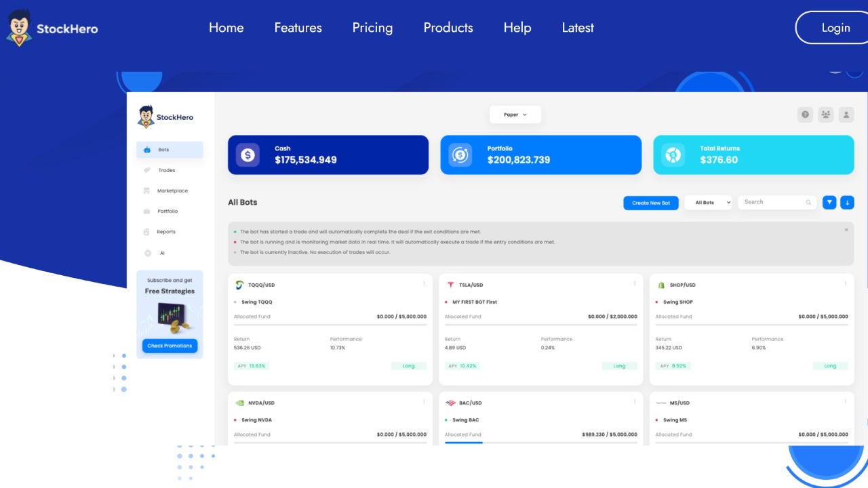868x488 pixels.
Task: Expand the Paper account dropdown
Action: [x=515, y=115]
